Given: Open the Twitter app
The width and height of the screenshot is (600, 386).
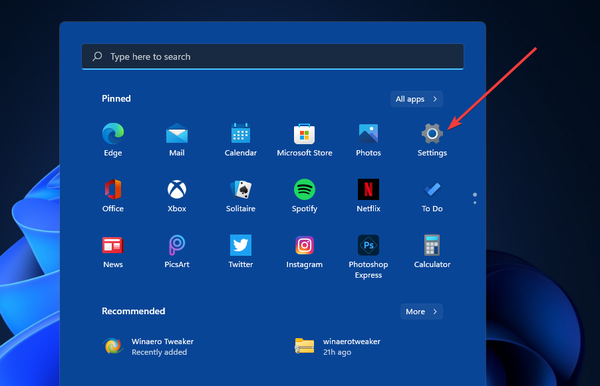Looking at the screenshot, I should pos(241,251).
